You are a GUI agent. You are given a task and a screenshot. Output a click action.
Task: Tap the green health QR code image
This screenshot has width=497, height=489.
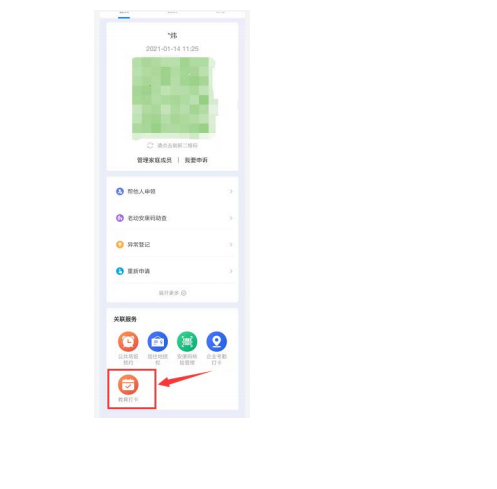[173, 98]
